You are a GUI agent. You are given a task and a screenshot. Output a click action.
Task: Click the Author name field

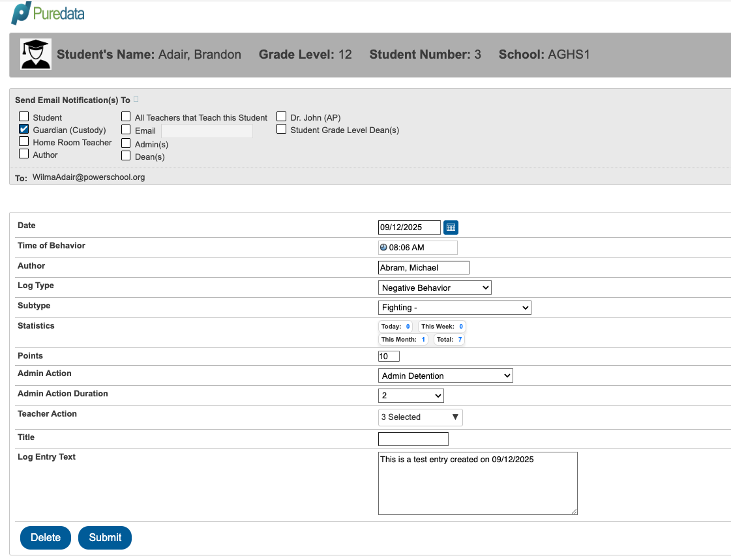[x=424, y=267]
